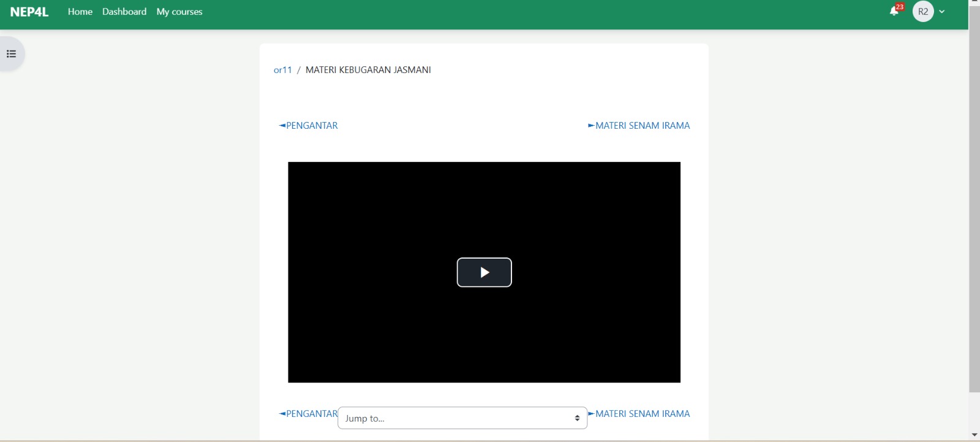Click the bottom MATERI SENAM IRAMA link
980x442 pixels.
(x=639, y=414)
